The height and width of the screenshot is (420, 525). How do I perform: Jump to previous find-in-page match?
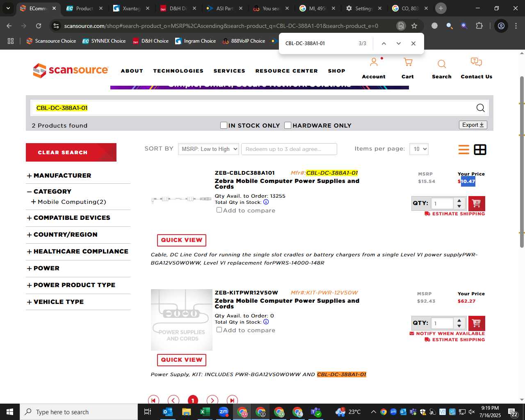click(x=383, y=43)
